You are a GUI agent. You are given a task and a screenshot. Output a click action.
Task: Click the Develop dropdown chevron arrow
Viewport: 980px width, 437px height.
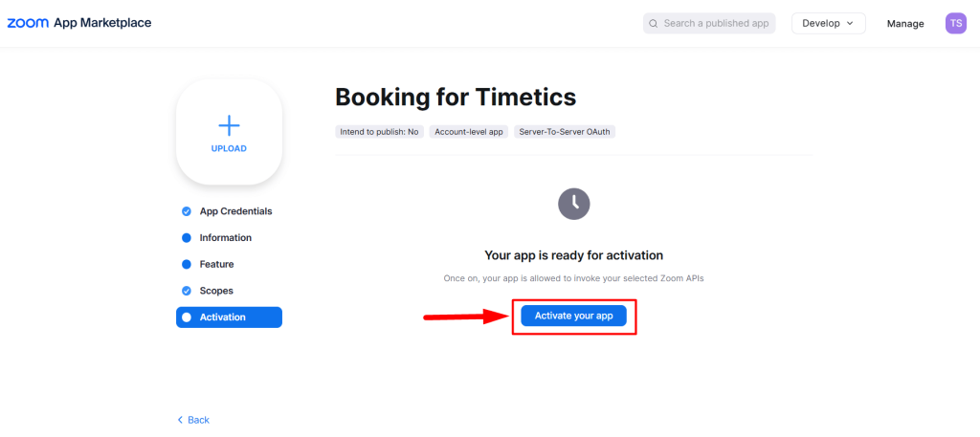pos(850,23)
